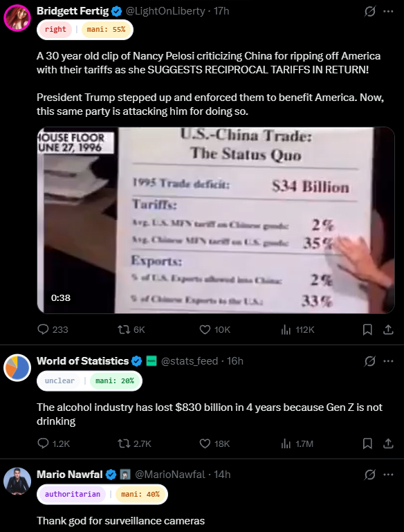The height and width of the screenshot is (532, 404).
Task: Bookmark Bridgett Fertig's post
Action: coord(367,329)
